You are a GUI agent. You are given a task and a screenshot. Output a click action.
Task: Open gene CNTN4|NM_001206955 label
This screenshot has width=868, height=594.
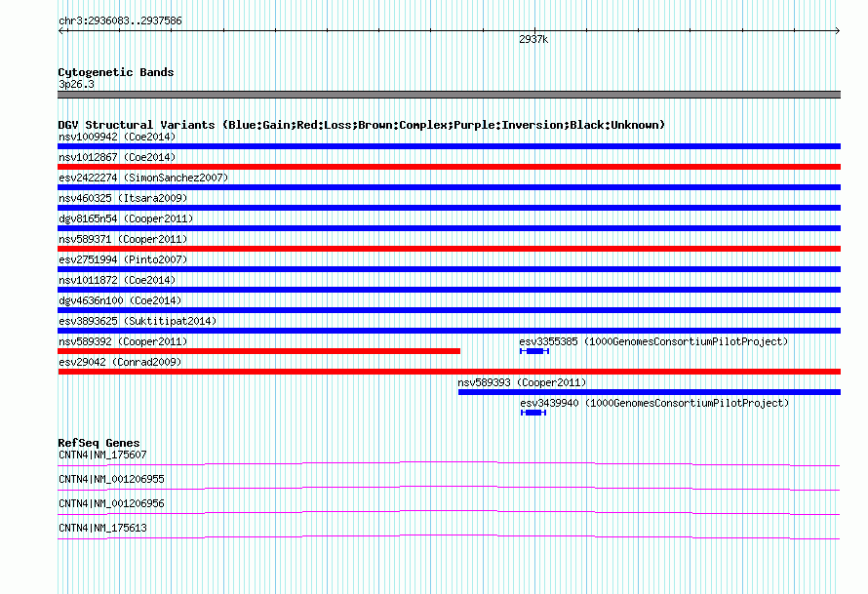(x=111, y=480)
